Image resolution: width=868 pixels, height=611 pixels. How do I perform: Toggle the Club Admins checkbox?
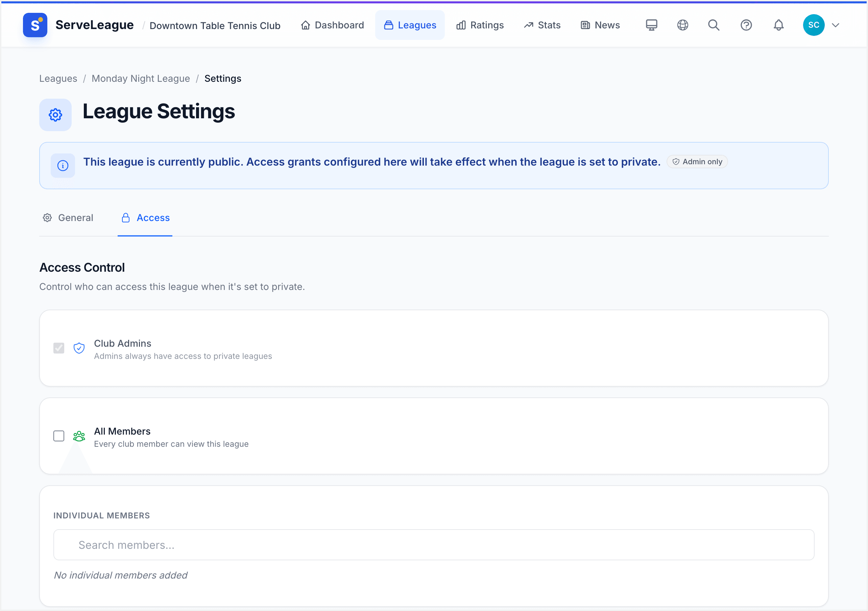tap(58, 348)
